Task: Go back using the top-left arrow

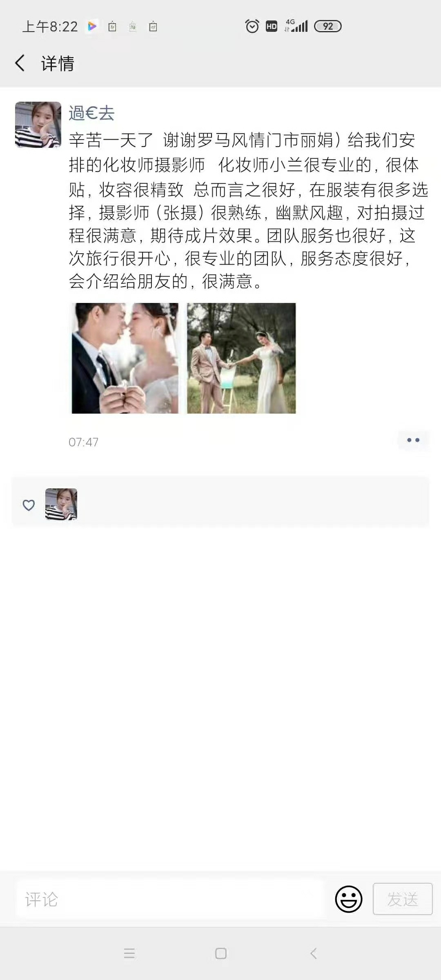Action: pyautogui.click(x=20, y=63)
